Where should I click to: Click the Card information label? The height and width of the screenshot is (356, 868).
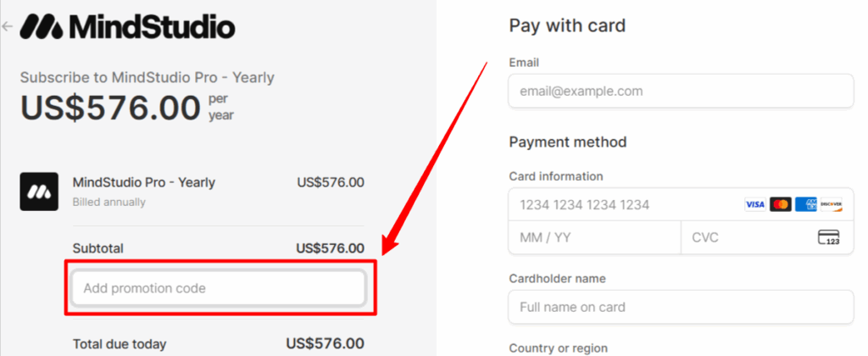tap(555, 176)
